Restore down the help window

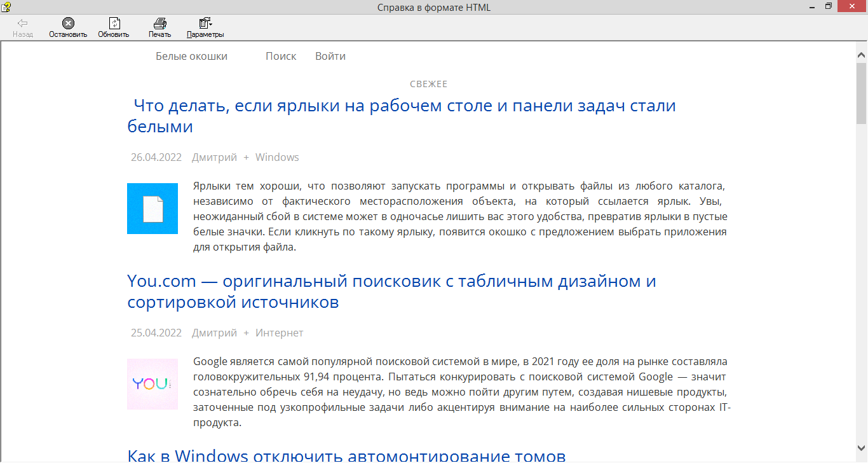(x=828, y=6)
